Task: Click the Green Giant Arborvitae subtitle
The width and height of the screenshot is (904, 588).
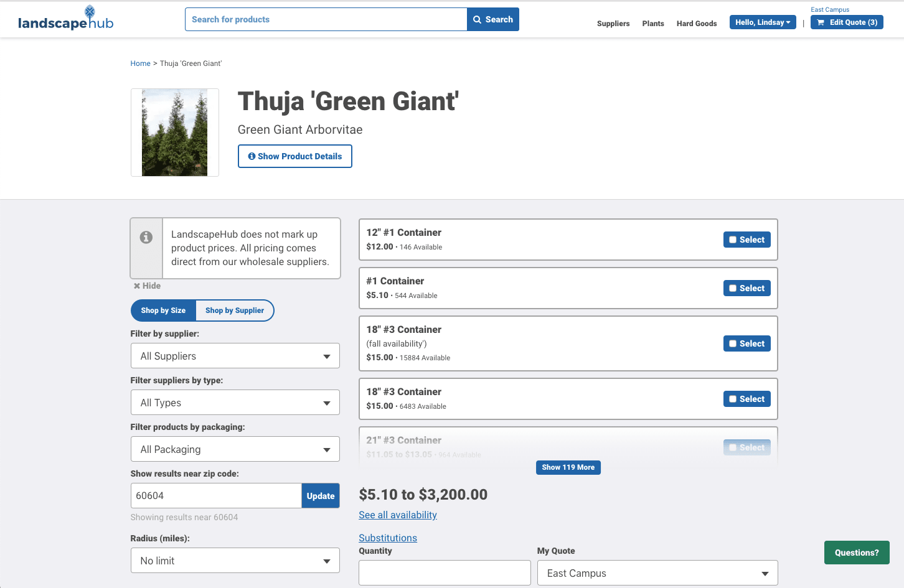Action: click(x=300, y=129)
